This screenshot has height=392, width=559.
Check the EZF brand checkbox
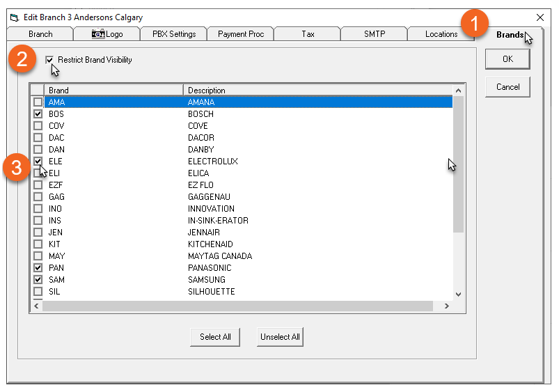click(38, 185)
